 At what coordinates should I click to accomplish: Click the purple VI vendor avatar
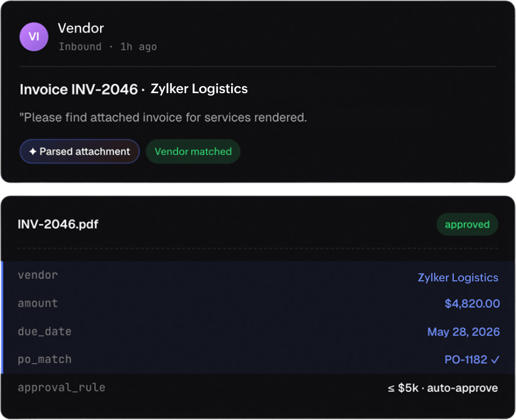click(34, 36)
